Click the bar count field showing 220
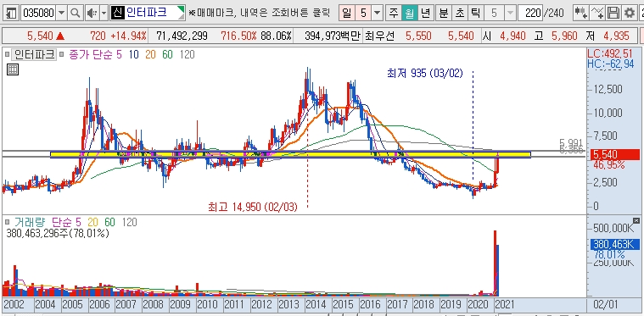The width and height of the screenshot is (644, 316). pyautogui.click(x=530, y=14)
